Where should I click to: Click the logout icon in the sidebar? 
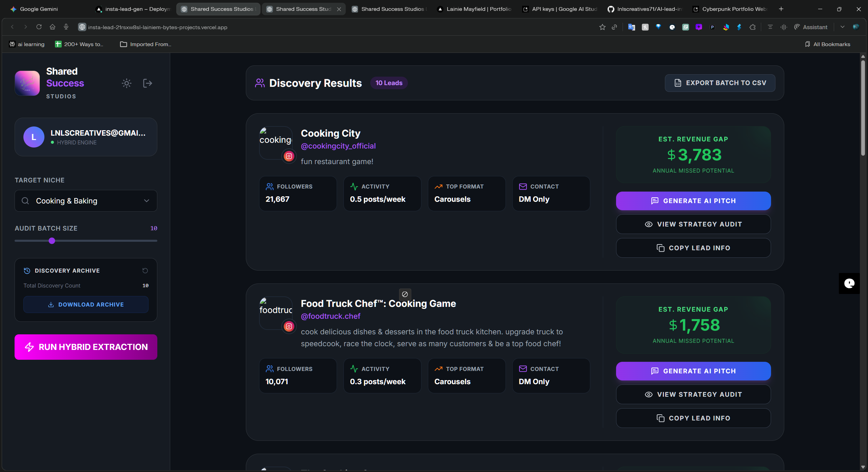147,83
